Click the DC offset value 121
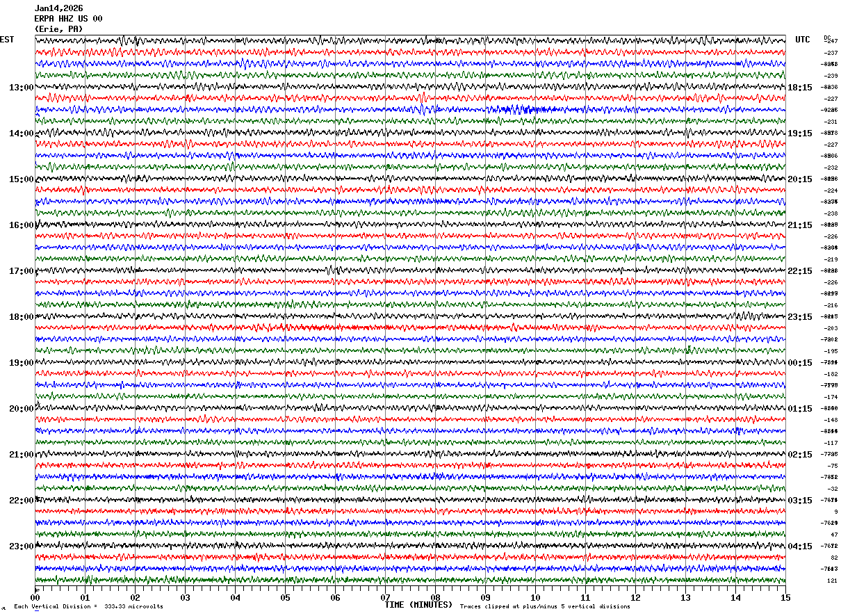This screenshot has width=841, height=616. 833,581
